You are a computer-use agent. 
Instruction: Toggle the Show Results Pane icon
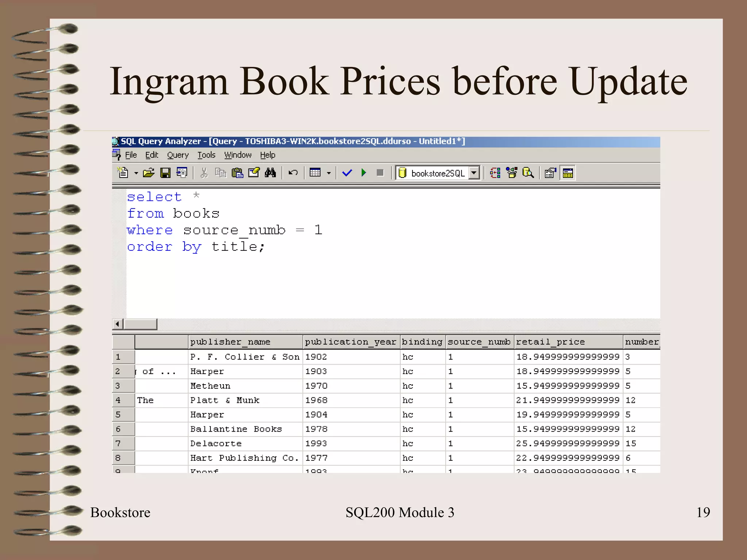click(568, 173)
